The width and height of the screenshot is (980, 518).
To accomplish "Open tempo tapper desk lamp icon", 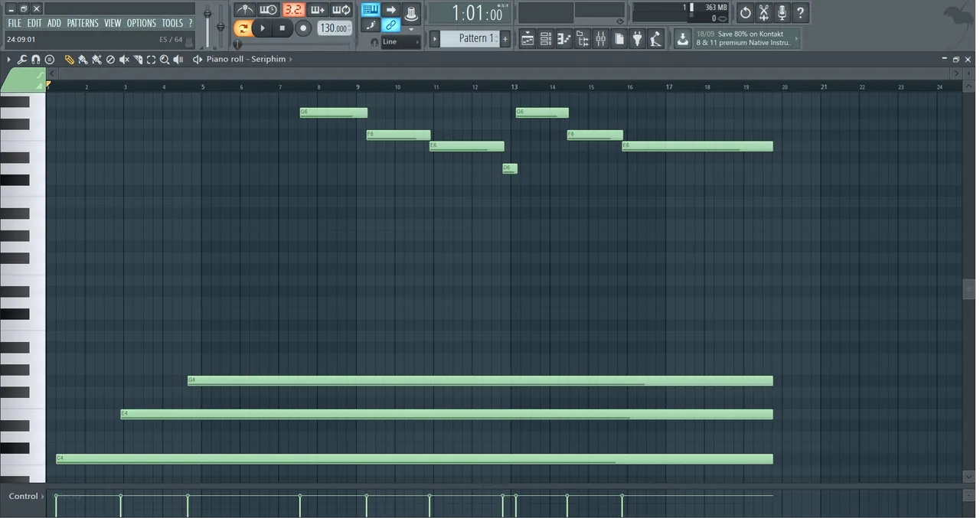I will tap(655, 38).
